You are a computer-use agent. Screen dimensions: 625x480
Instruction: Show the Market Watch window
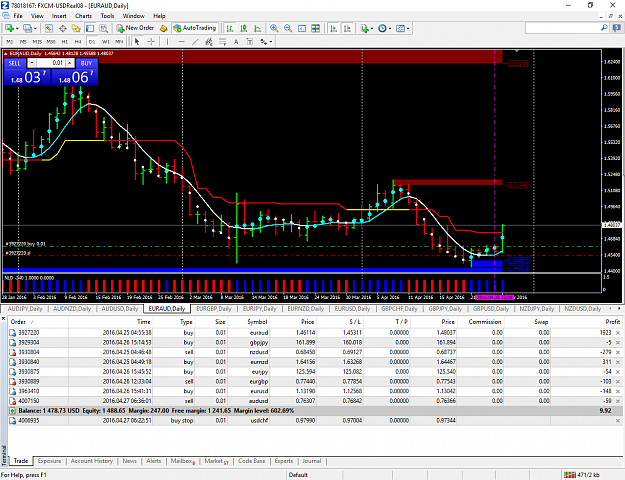click(49, 28)
